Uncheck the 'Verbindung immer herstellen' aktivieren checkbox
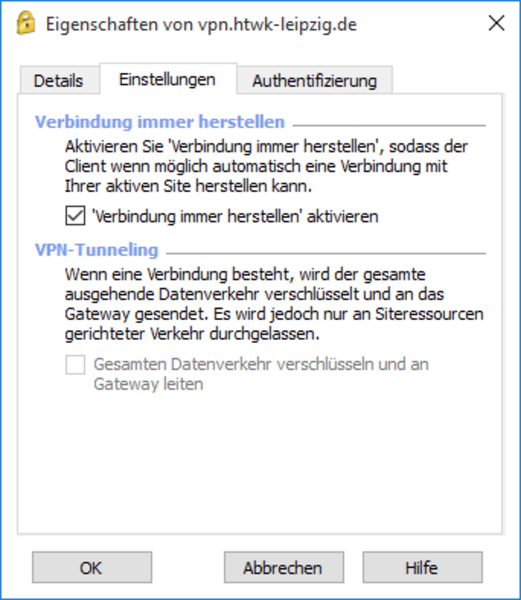Screen dimensions: 521x600 (75, 216)
